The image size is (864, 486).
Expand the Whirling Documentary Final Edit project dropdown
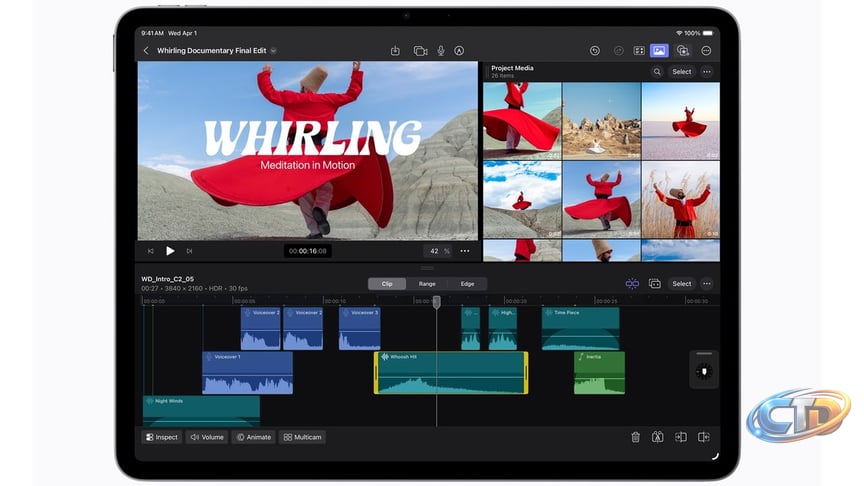[x=273, y=50]
